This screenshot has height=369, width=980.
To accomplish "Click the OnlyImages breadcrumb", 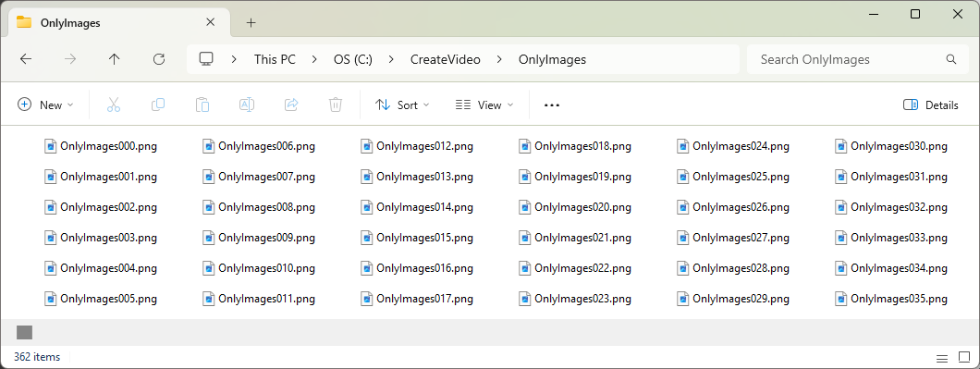I will (x=552, y=59).
